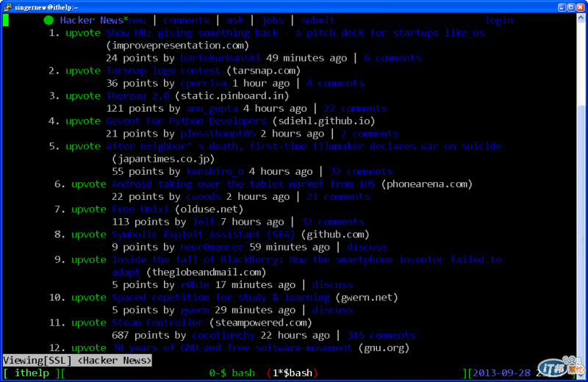This screenshot has width=588, height=382.
Task: Open the 'Thoreau 2.0' story
Action: tap(137, 96)
